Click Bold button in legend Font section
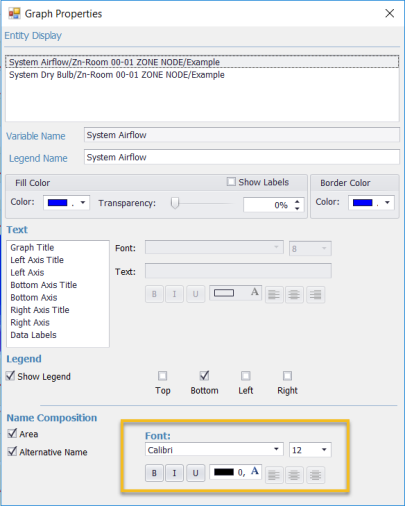This screenshot has width=405, height=506. (154, 473)
